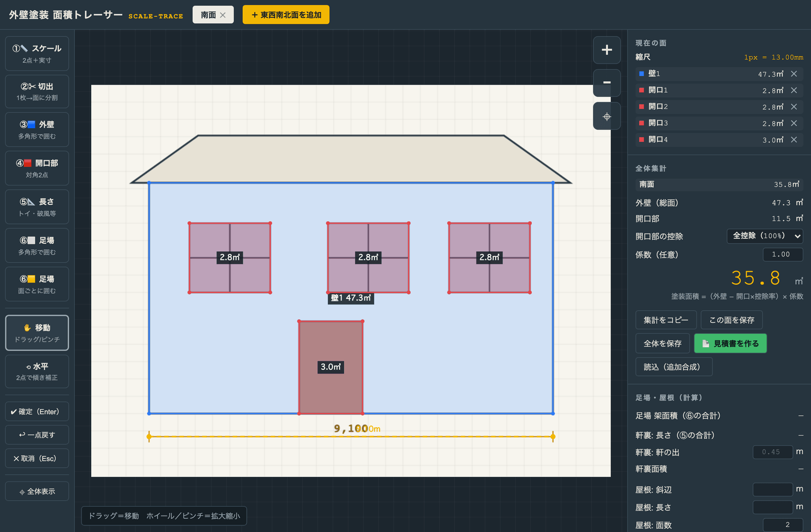This screenshot has height=532, width=811.
Task: Click the crosshair recenter button
Action: (607, 116)
